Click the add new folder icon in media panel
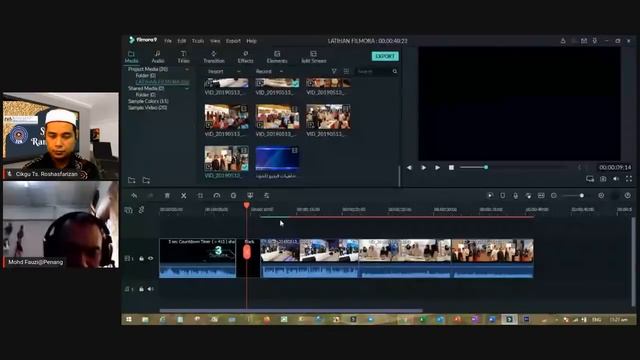 pos(131,180)
